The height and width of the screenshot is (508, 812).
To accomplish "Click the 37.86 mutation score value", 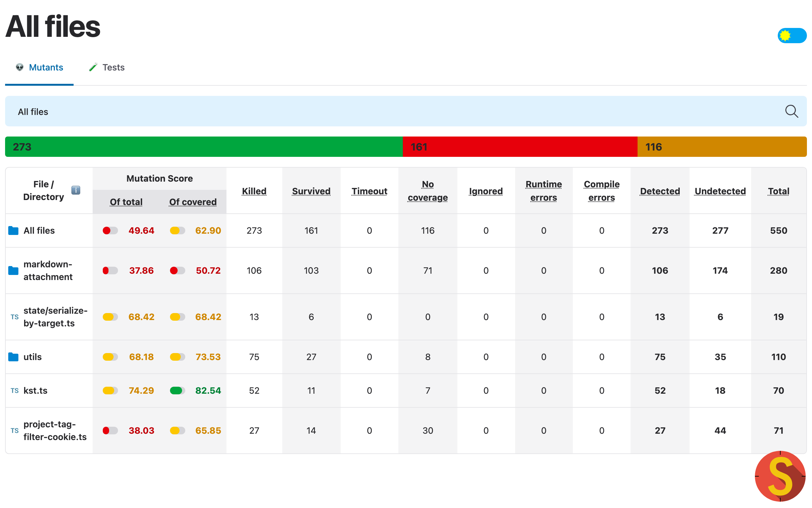I will pyautogui.click(x=141, y=271).
